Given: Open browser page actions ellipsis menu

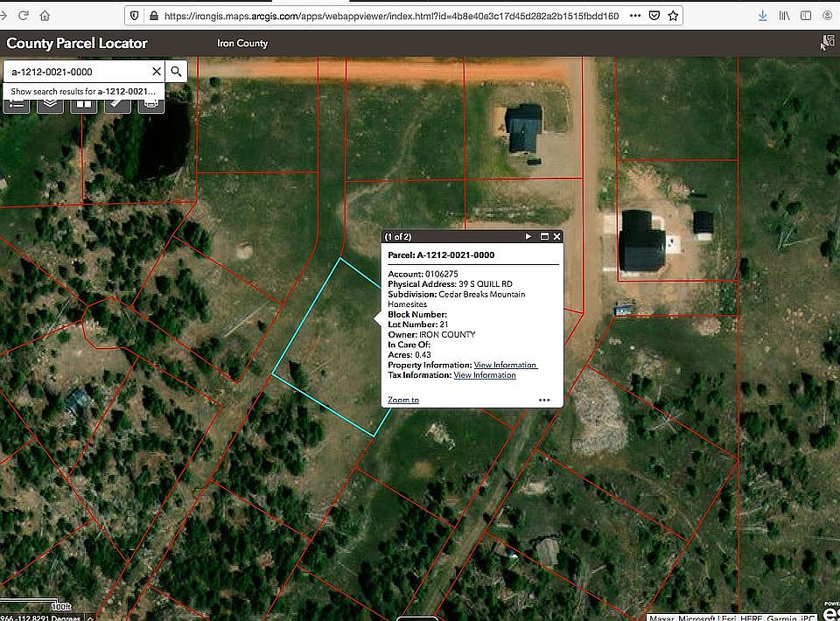Looking at the screenshot, I should click(635, 16).
